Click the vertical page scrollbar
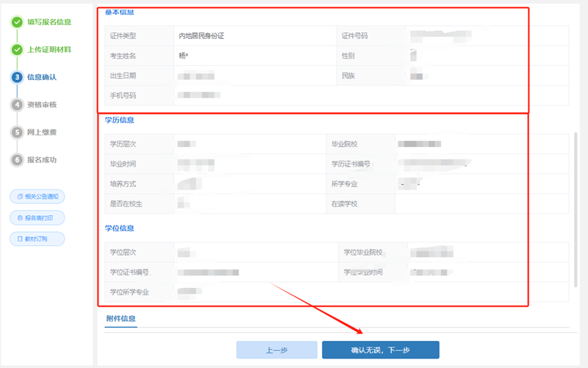Screen dimensions: 588x368 tap(576, 209)
